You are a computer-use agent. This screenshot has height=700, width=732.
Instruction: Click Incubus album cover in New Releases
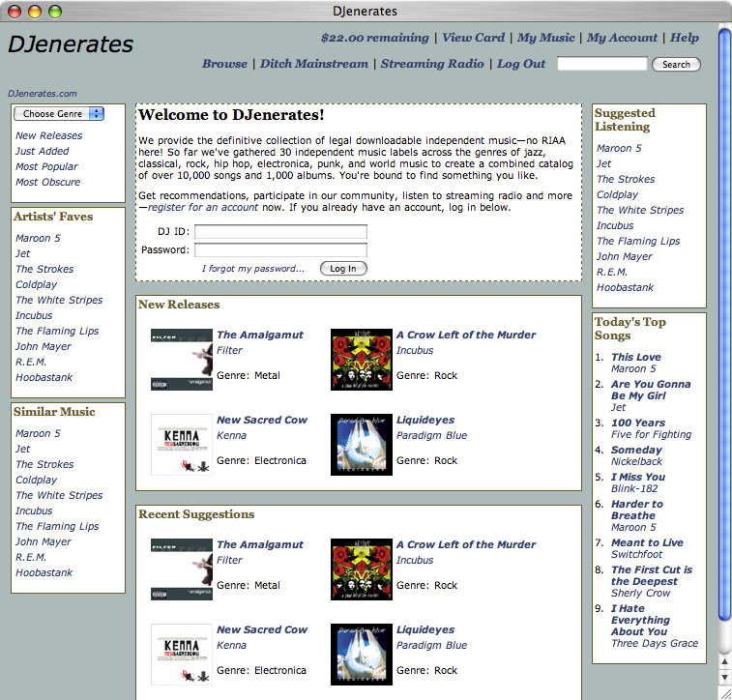362,360
